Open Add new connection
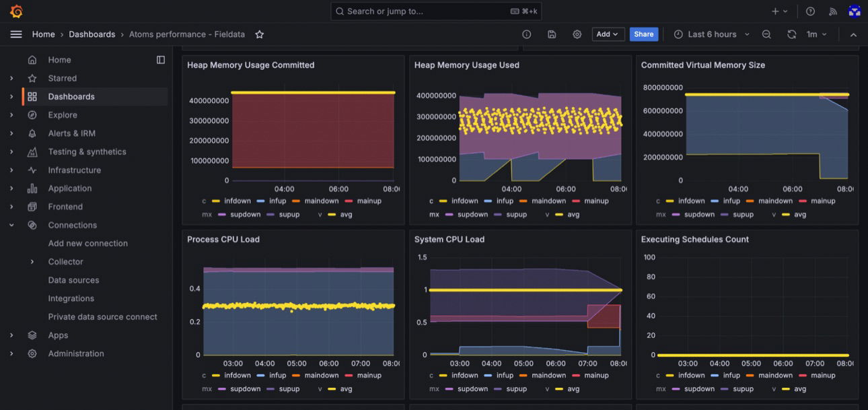The width and height of the screenshot is (868, 410). click(88, 244)
